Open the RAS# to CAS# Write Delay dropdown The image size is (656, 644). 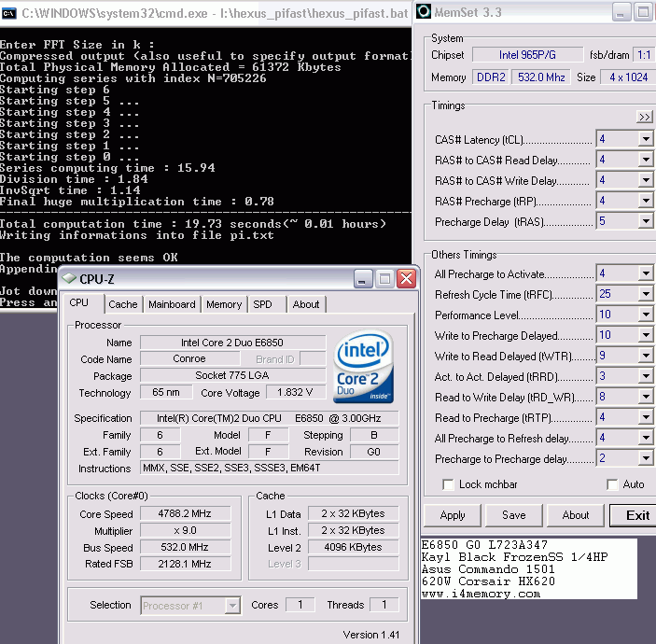click(646, 180)
